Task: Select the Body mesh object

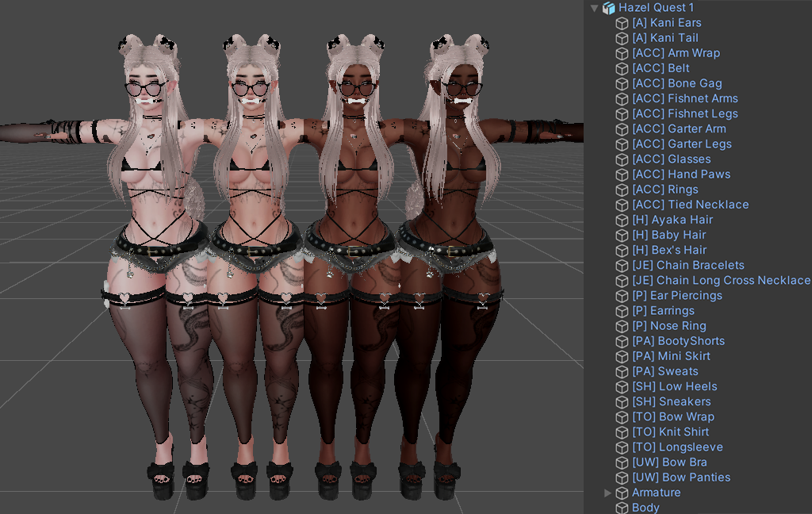Action: pos(645,508)
